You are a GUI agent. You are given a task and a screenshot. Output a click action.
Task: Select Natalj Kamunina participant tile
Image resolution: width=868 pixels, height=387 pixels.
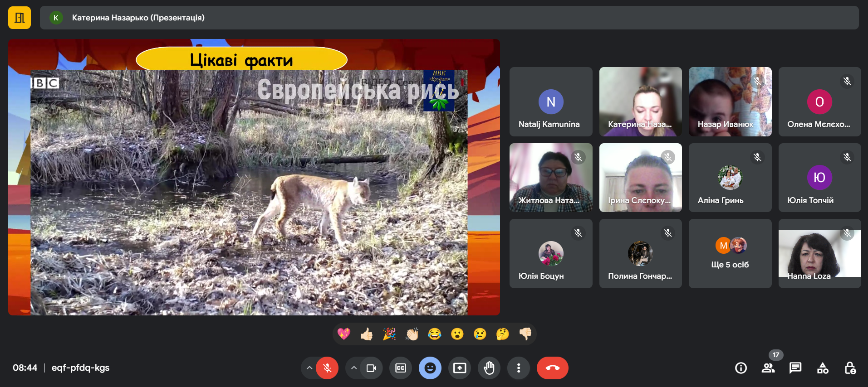pos(550,102)
